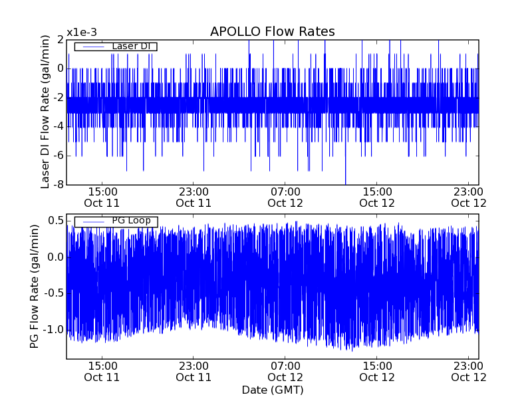Click '15:00 Oct 12' below the PG Loop plot
Image resolution: width=532 pixels, height=399 pixels.
(x=377, y=372)
